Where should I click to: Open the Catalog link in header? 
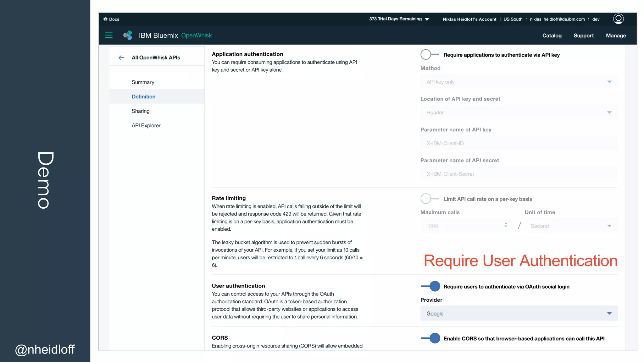[x=552, y=36]
